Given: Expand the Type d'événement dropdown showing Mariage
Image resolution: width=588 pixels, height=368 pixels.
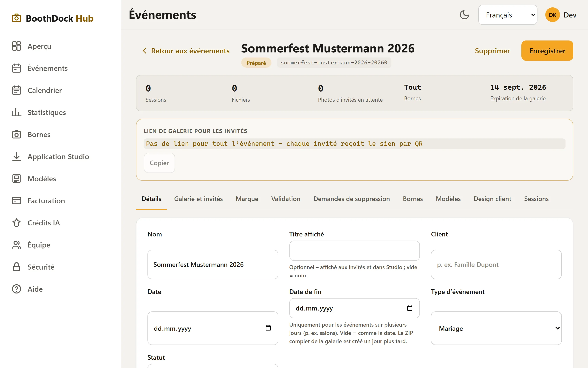Looking at the screenshot, I should pyautogui.click(x=496, y=328).
